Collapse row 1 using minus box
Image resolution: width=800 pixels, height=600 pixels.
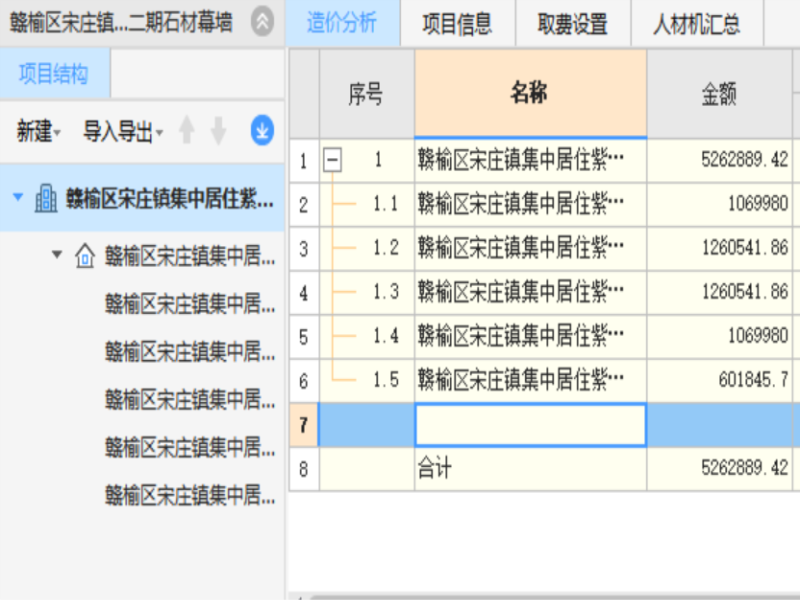pos(333,160)
